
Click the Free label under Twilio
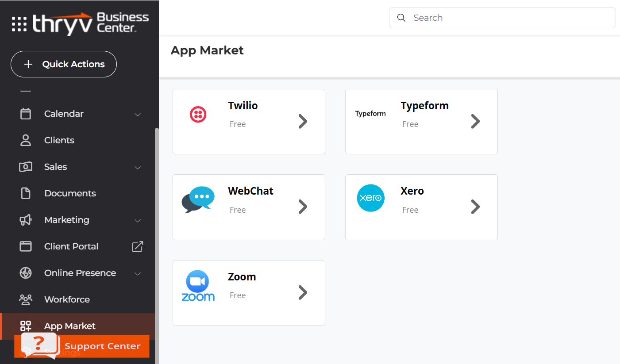tap(238, 124)
